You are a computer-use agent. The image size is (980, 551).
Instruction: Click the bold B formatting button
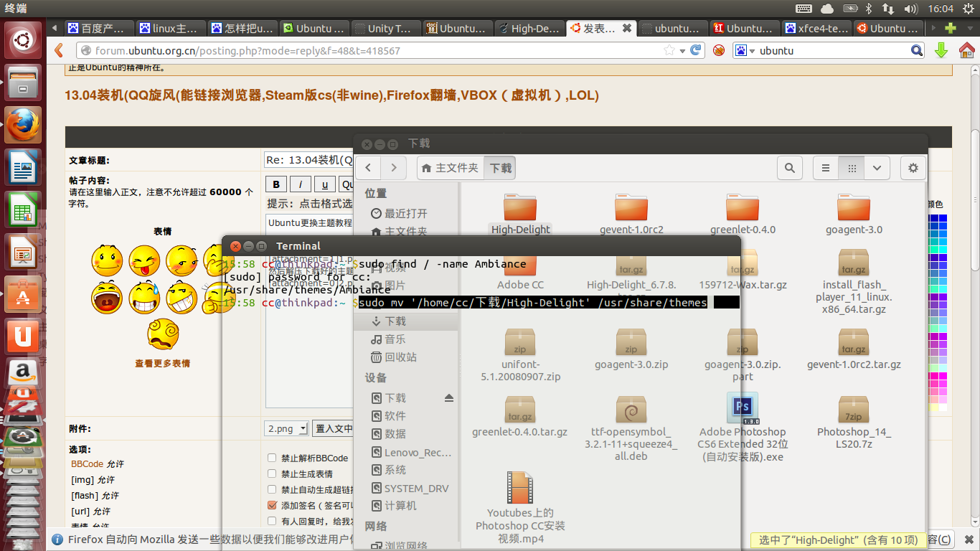(276, 184)
